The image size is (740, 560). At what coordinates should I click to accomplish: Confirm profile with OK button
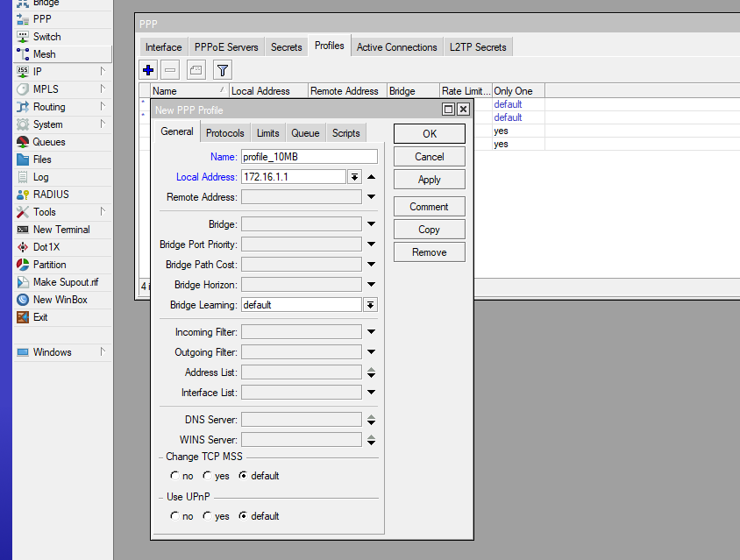(x=430, y=133)
